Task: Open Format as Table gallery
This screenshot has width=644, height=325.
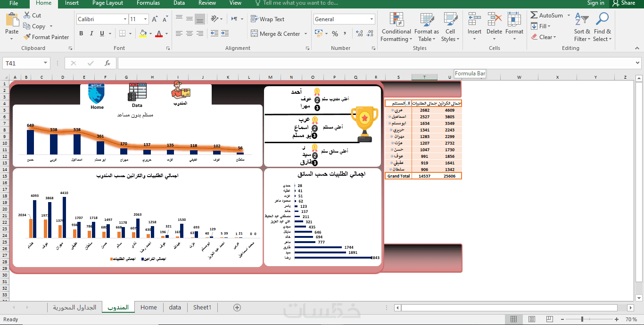Action: [x=426, y=27]
